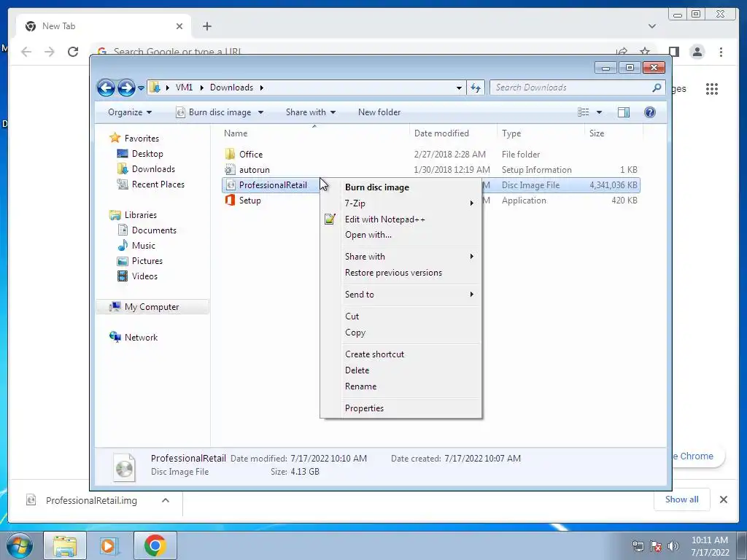The height and width of the screenshot is (560, 747).
Task: Click Burn disc image toolbar button
Action: tap(214, 112)
